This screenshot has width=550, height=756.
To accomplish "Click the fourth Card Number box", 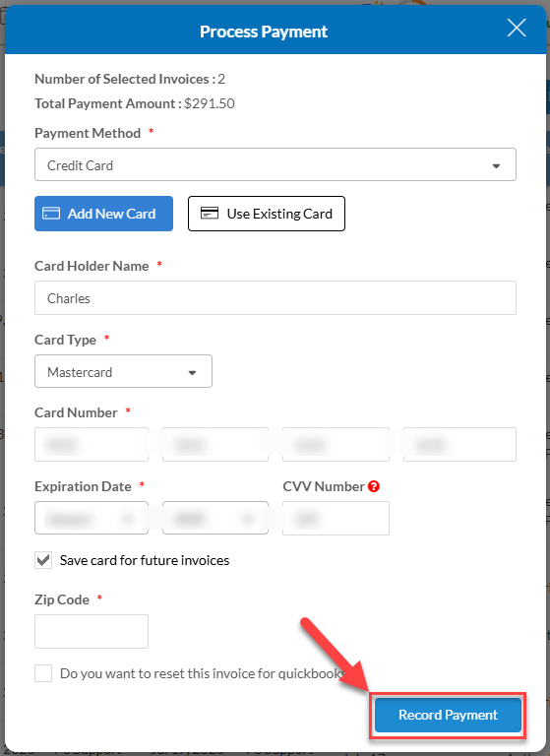I will pyautogui.click(x=459, y=444).
